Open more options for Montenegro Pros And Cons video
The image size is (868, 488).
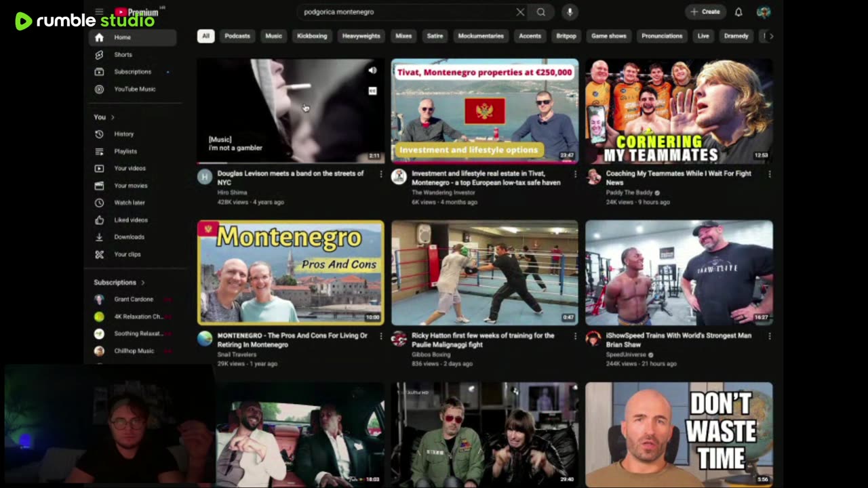click(381, 336)
